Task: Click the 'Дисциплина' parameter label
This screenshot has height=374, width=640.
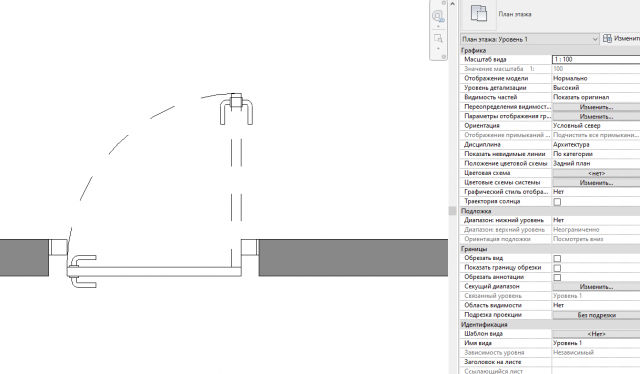Action: click(x=482, y=145)
